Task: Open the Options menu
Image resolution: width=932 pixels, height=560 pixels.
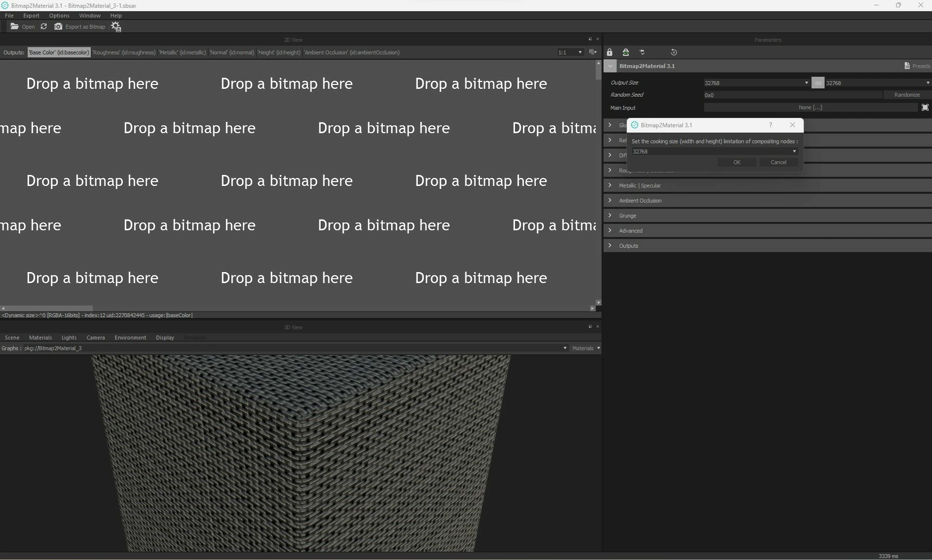Action: pos(59,16)
